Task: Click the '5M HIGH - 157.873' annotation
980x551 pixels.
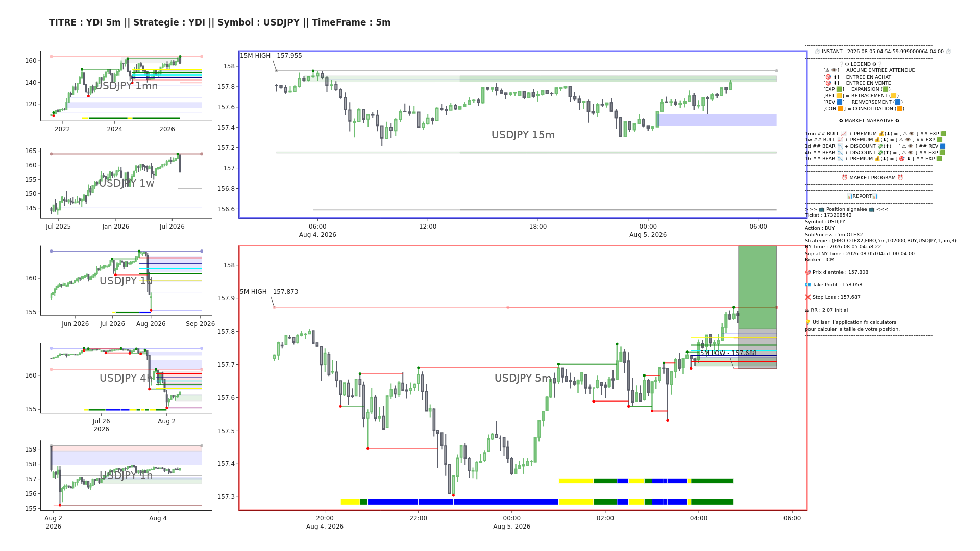Action: (269, 292)
